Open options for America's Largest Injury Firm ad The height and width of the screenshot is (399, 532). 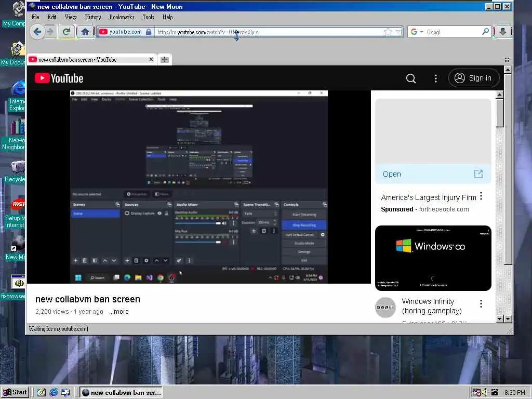(481, 196)
